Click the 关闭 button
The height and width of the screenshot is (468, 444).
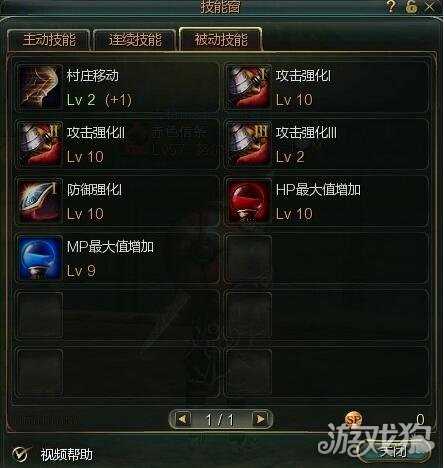394,452
